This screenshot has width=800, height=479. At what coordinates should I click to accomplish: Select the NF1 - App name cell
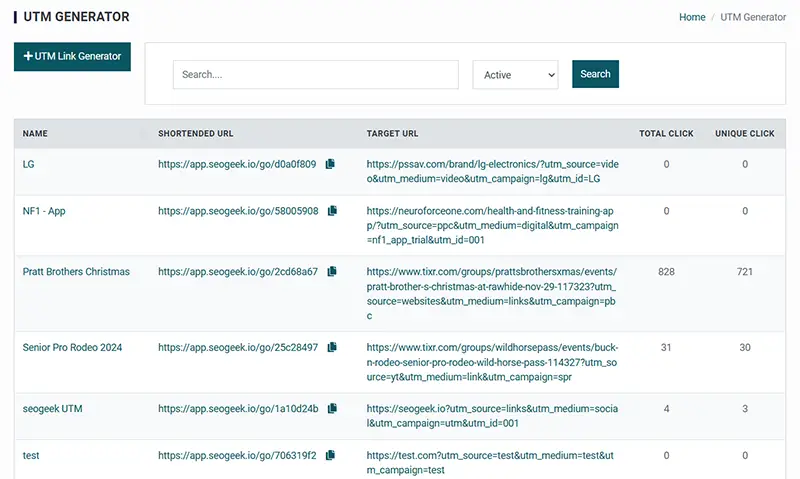pyautogui.click(x=44, y=211)
